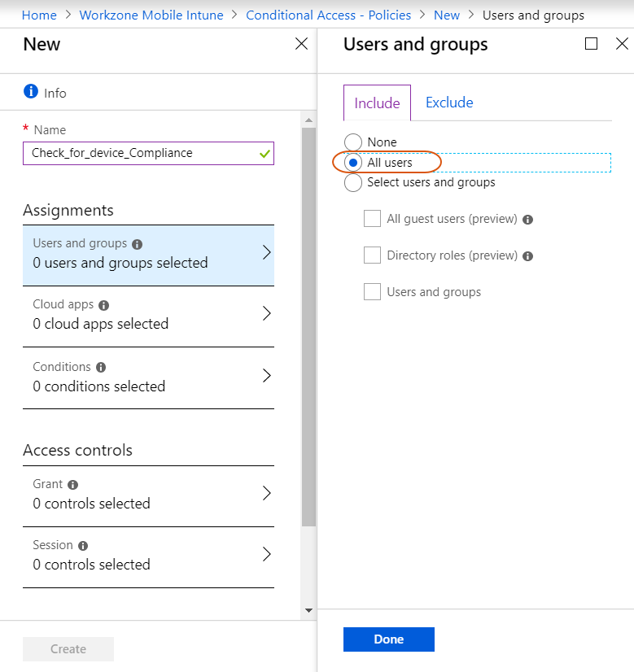Open Conditional Access - Policies breadcrumb
This screenshot has height=672, width=634.
click(x=328, y=15)
